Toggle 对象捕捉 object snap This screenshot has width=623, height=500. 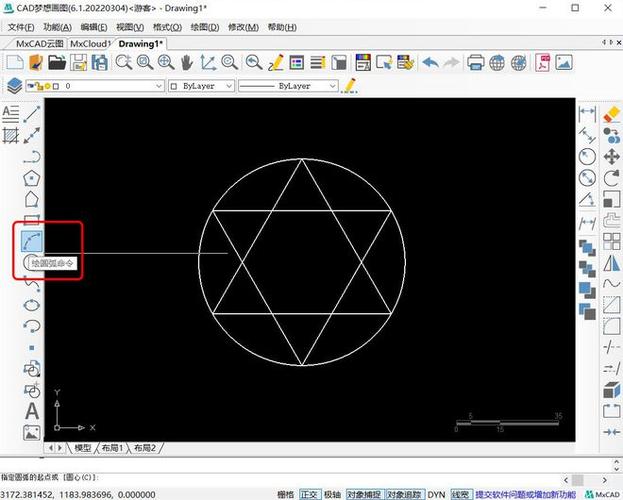tap(363, 494)
